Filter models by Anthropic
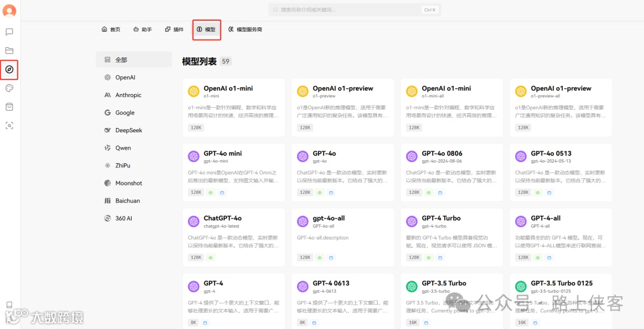This screenshot has width=644, height=329. [134, 95]
